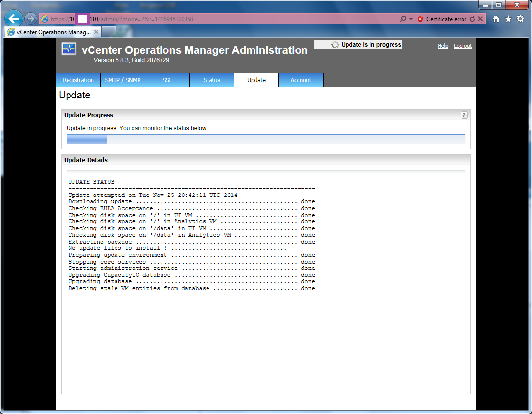Click the vCenter Operations Manager logo icon

click(69, 49)
